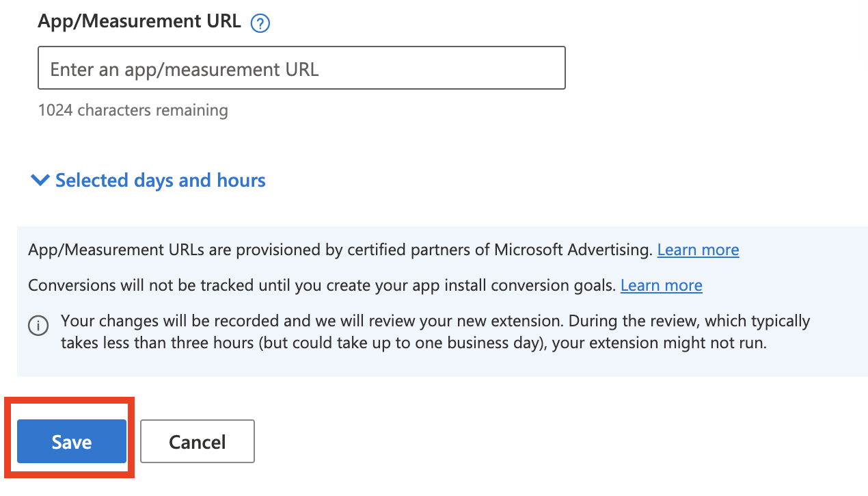
Task: Cancel the extension changes
Action: click(197, 441)
